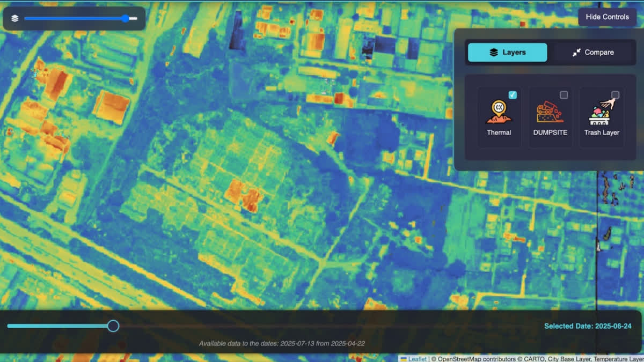
Task: Select the Layers tab
Action: 507,52
